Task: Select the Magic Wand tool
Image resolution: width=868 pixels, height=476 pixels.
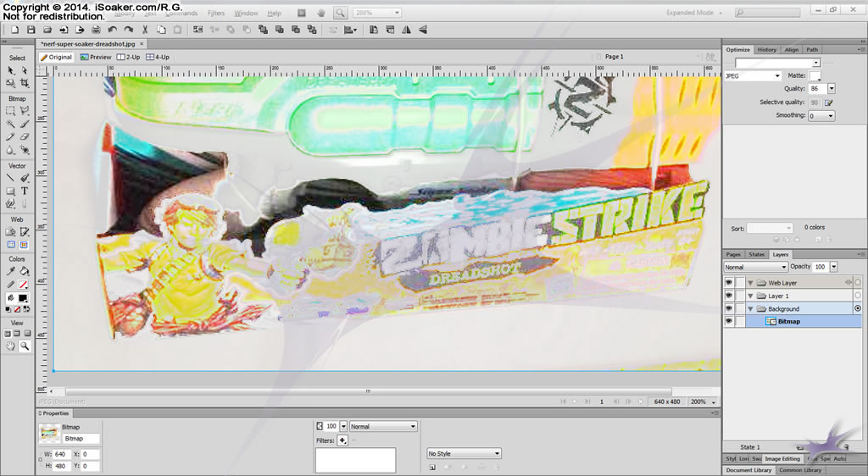Action: 10,124
